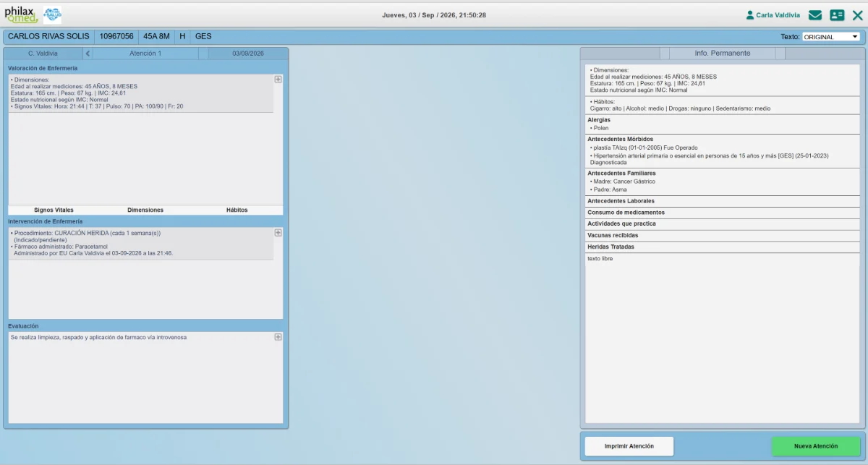
Task: Switch to the Info. Permanente tab
Action: 722,54
